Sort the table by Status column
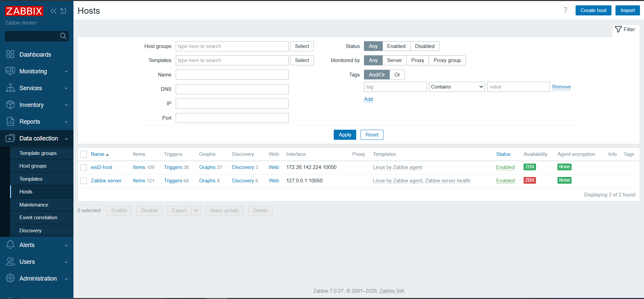Viewport: 644px width, 299px height. [x=503, y=154]
